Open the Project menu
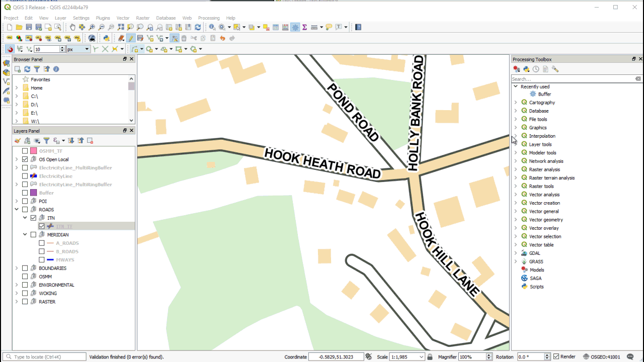644x362 pixels. point(11,18)
